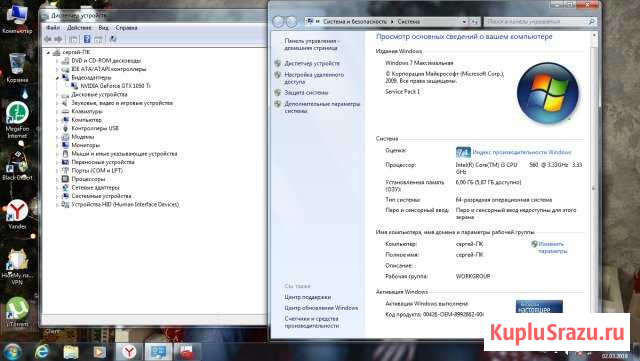Image resolution: width=640 pixels, height=361 pixels.
Task: Open the address bar dropdown arrow
Action: [x=464, y=22]
